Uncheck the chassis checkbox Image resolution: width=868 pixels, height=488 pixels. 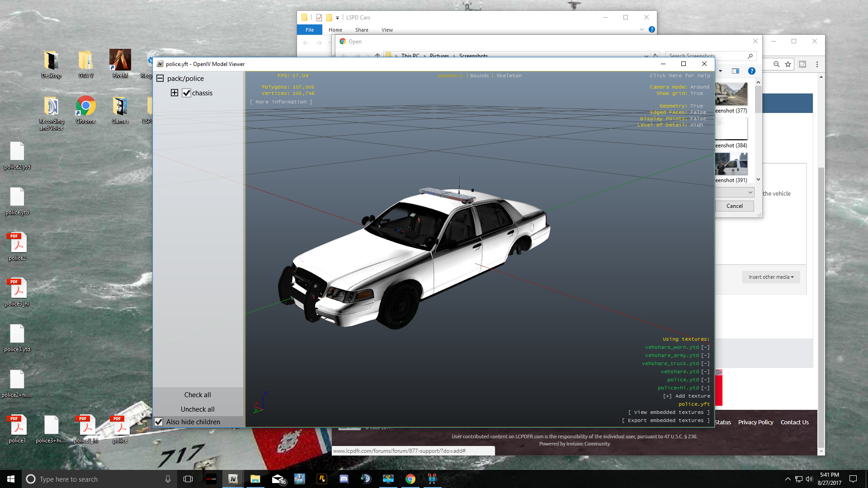tap(187, 93)
